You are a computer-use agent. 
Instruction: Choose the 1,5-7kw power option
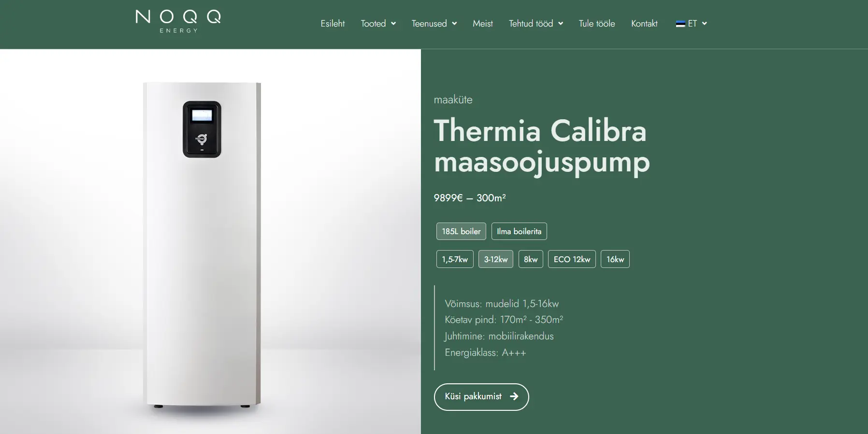pos(455,259)
